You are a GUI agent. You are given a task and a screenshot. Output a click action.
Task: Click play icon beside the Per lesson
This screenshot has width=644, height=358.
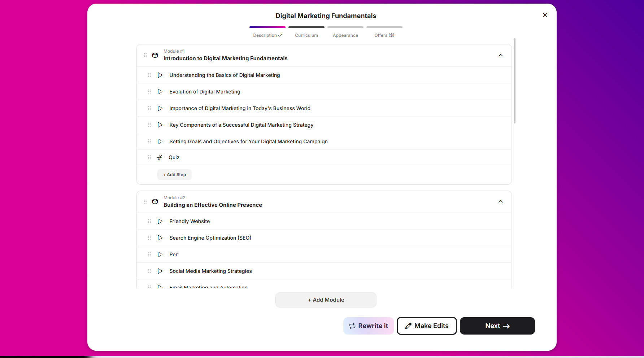click(x=160, y=254)
